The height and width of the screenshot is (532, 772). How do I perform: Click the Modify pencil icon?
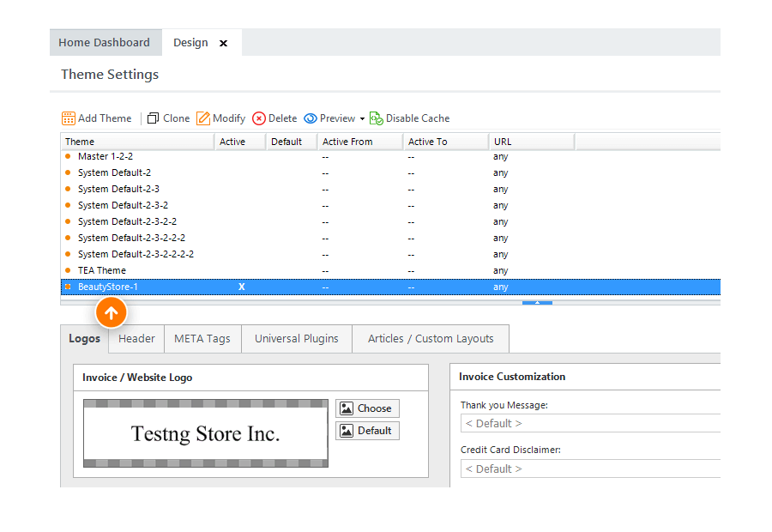tap(202, 118)
